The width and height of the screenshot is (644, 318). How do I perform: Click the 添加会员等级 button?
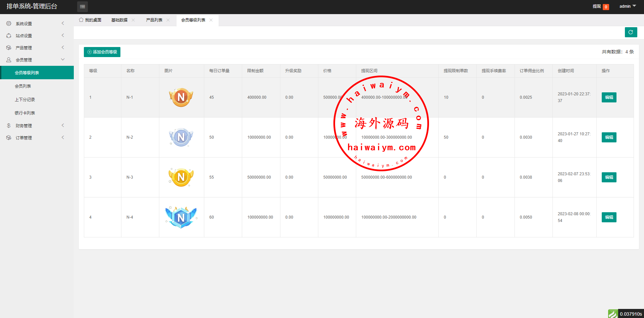click(x=102, y=52)
